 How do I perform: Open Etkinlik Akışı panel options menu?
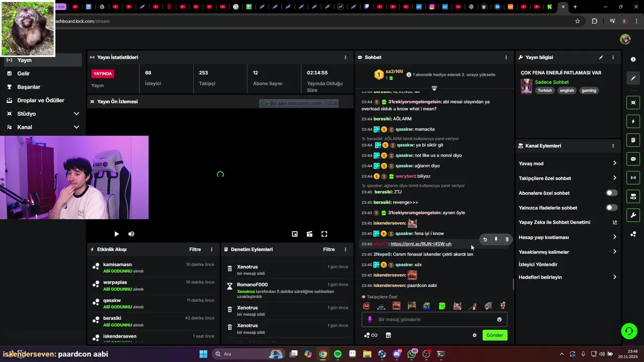[x=211, y=249]
